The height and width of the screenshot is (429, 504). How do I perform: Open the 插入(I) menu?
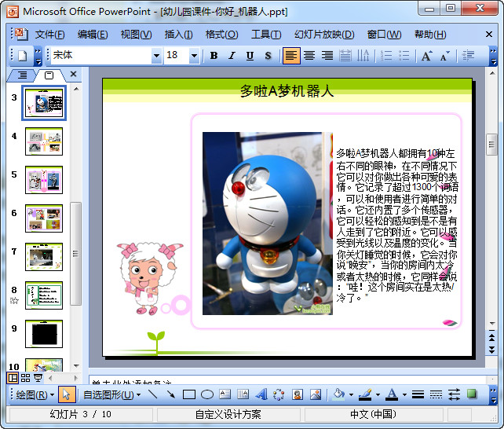178,35
